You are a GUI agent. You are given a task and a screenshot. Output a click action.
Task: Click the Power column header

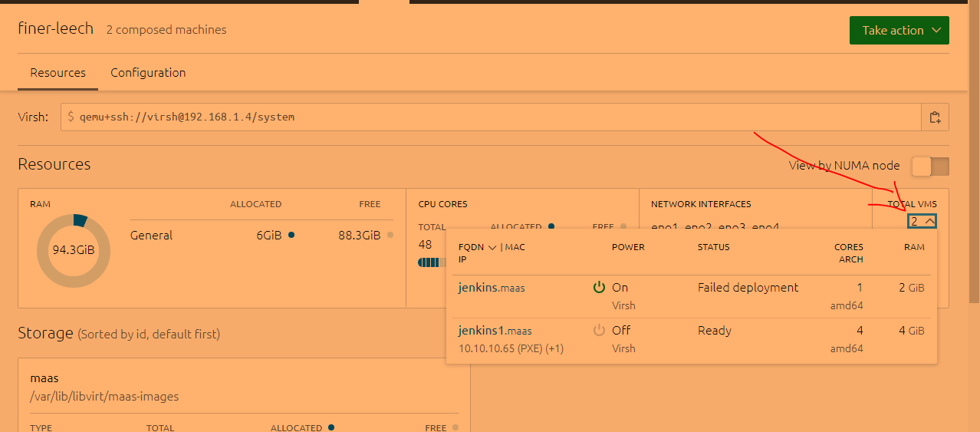pos(628,247)
